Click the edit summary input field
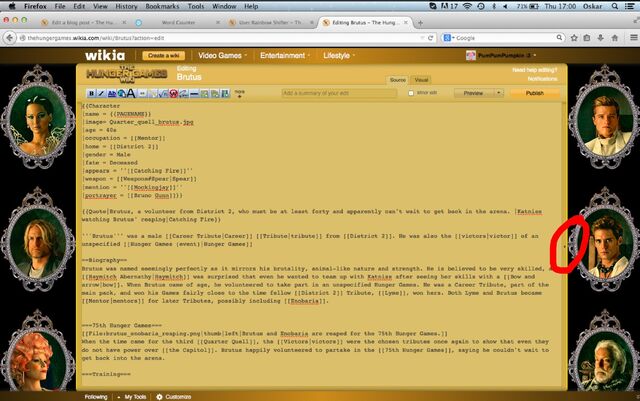Viewport: 640px width, 401px height. pyautogui.click(x=339, y=93)
